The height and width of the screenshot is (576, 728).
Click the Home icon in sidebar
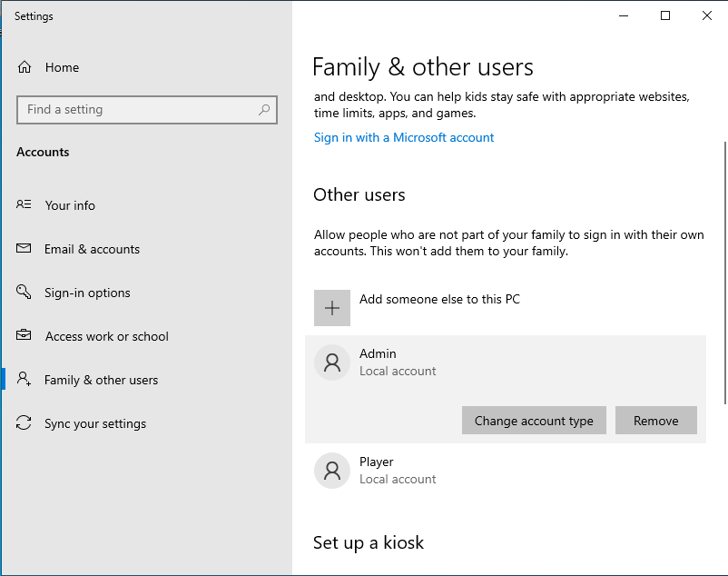[x=25, y=67]
